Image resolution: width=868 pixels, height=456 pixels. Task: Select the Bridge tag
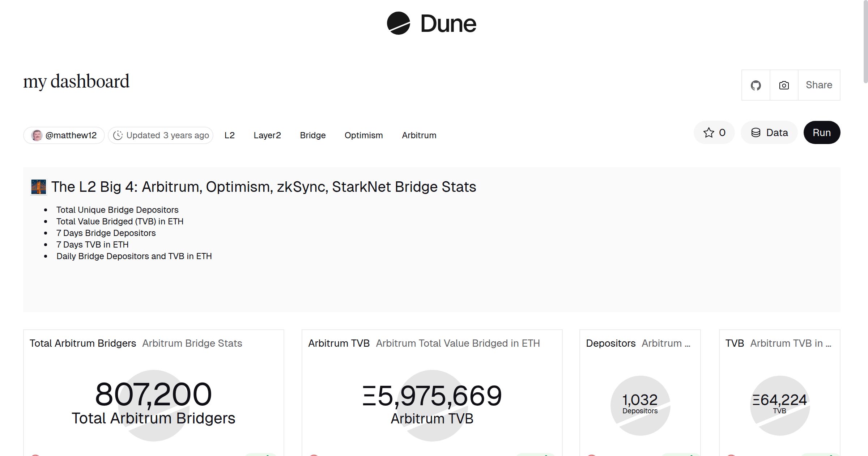click(312, 135)
